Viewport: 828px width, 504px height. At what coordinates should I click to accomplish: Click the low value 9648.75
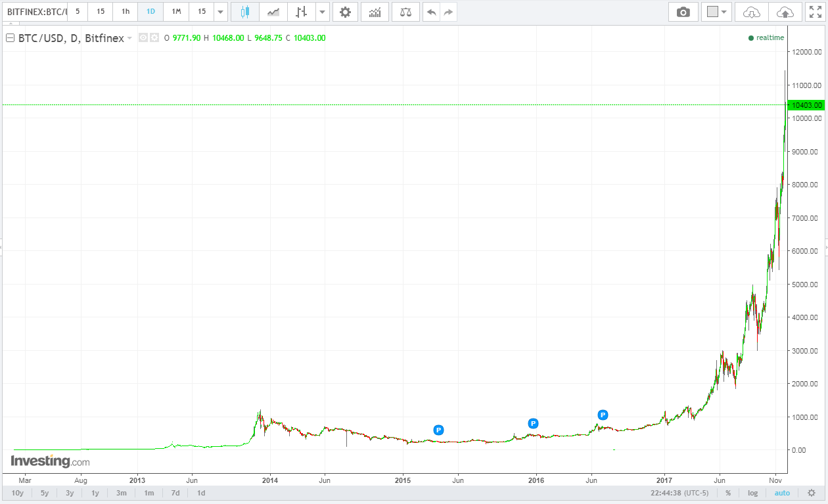pyautogui.click(x=269, y=38)
